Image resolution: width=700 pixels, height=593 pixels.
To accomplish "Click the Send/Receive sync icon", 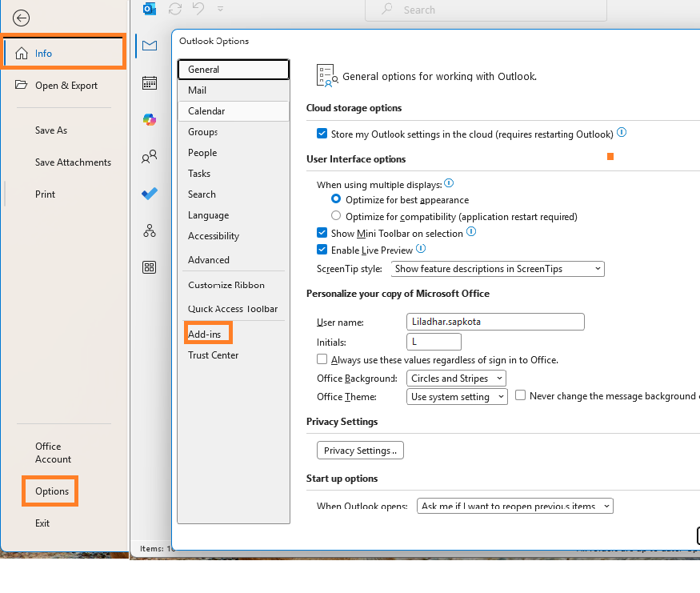I will click(175, 9).
